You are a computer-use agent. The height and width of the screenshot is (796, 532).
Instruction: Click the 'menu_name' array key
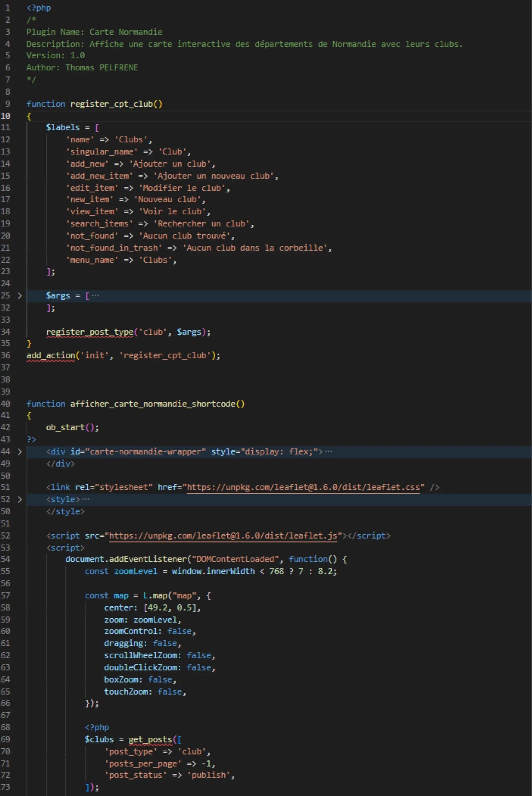click(92, 260)
